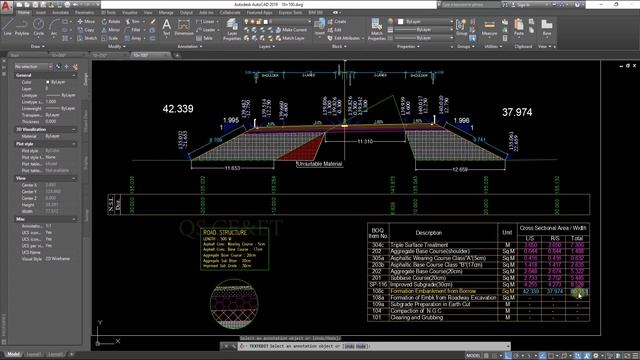Expand the Draw panel dropdown
The width and height of the screenshot is (640, 360).
[x=38, y=47]
